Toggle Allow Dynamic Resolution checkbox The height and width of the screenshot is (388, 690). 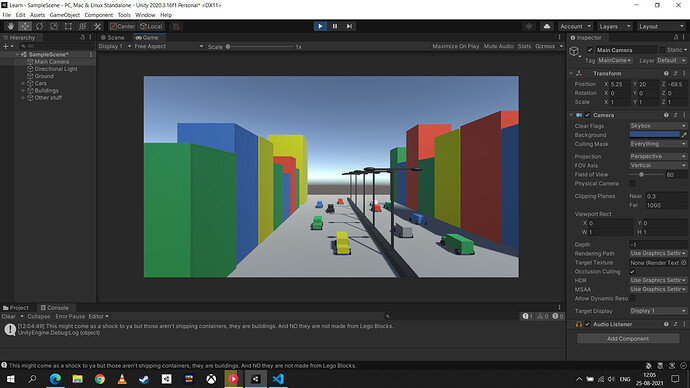(632, 299)
